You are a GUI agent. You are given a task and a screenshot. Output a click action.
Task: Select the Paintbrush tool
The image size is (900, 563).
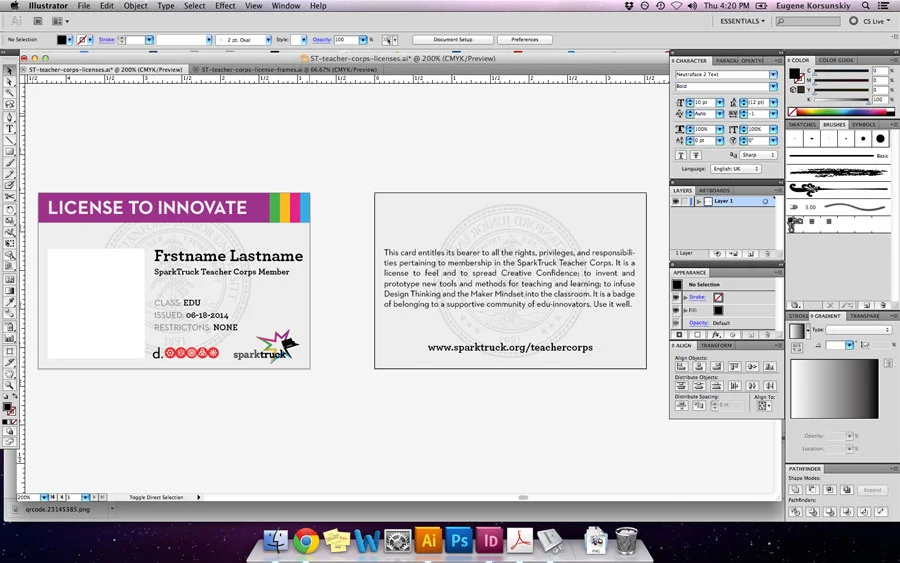[9, 163]
